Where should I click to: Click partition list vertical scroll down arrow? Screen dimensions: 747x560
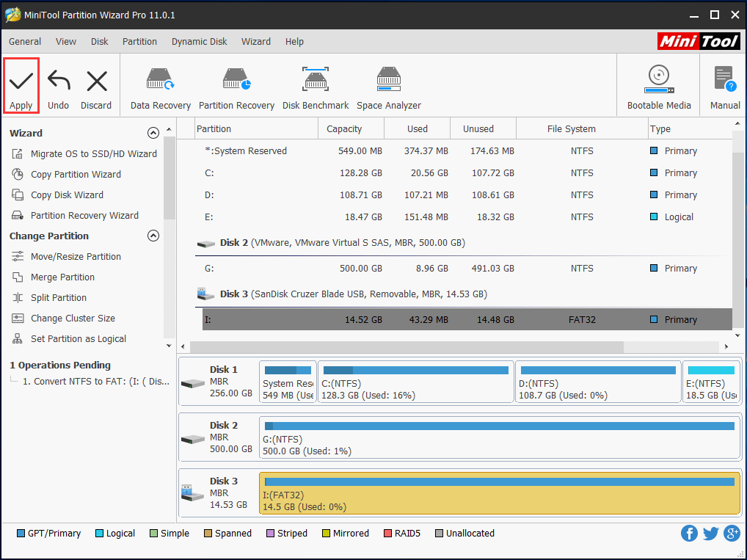[x=737, y=335]
